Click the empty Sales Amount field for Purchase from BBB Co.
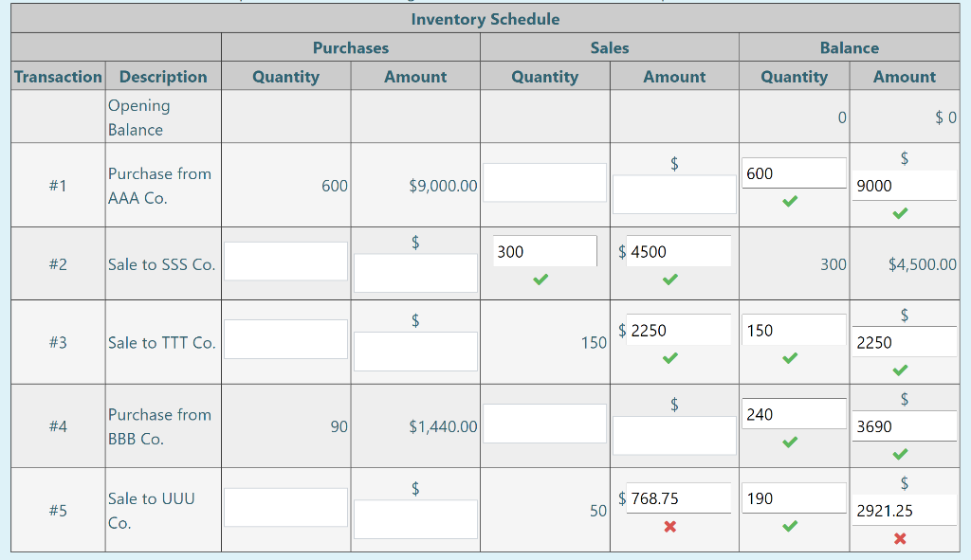 pyautogui.click(x=673, y=436)
